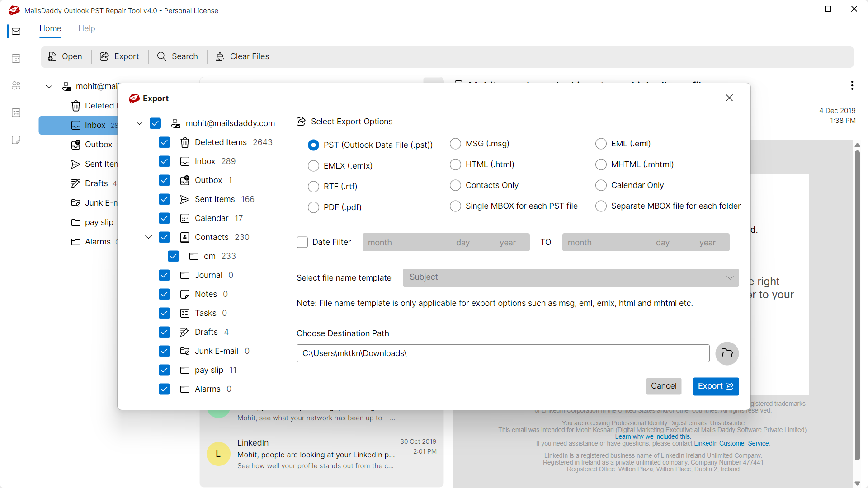
Task: Click the Outbox icon in main folder tree
Action: [76, 145]
